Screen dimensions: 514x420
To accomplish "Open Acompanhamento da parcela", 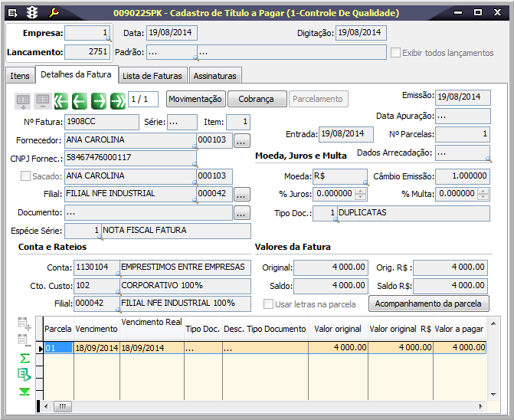I will tap(429, 304).
